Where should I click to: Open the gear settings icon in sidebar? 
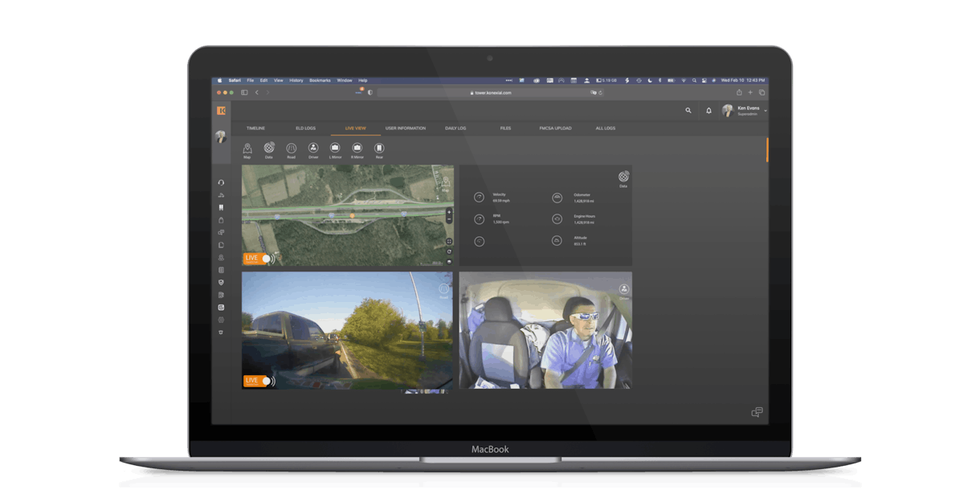point(221,320)
